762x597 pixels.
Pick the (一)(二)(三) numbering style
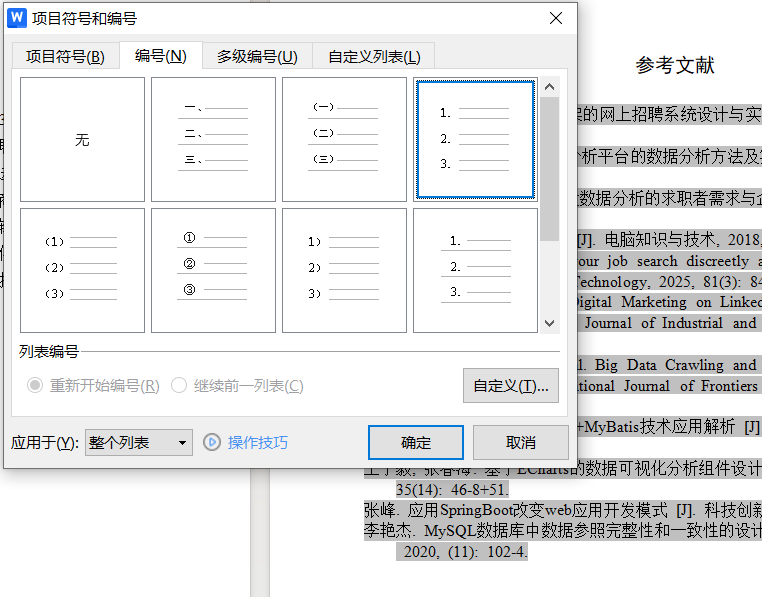(x=345, y=140)
